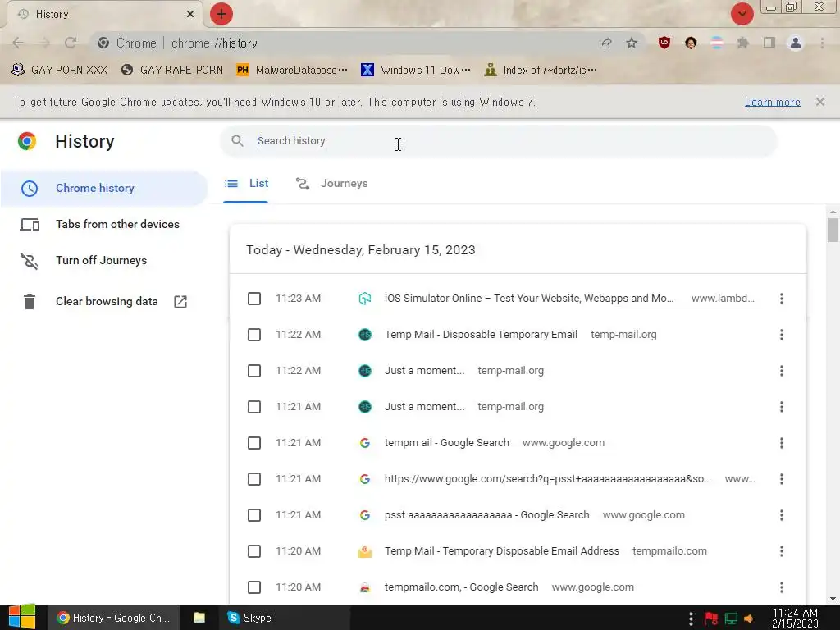This screenshot has height=630, width=840.
Task: Open Temp Mail - Temporary Disposable Email Address entry
Action: click(x=501, y=551)
